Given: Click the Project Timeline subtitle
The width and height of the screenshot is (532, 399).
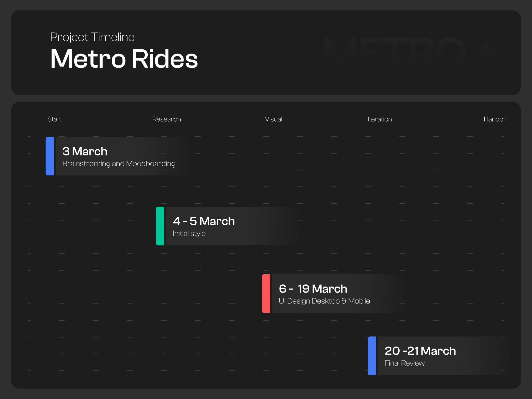Looking at the screenshot, I should (92, 37).
